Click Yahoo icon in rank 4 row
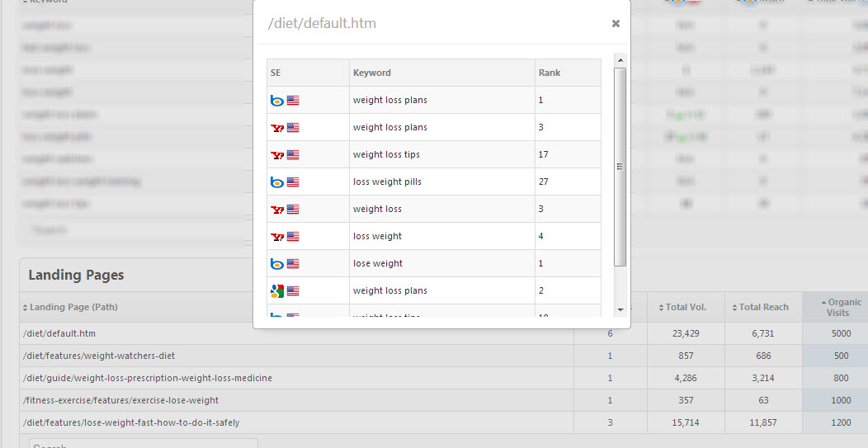The height and width of the screenshot is (448, 868). click(x=277, y=236)
